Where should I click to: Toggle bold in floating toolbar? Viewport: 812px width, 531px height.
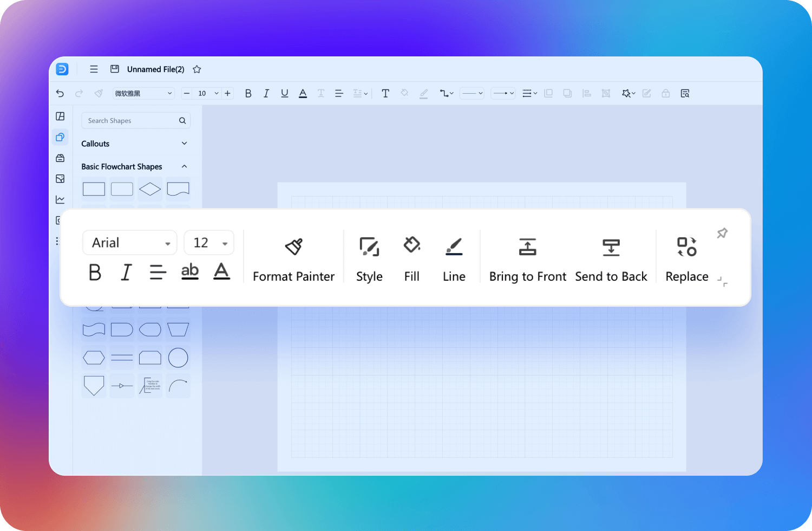pyautogui.click(x=95, y=272)
